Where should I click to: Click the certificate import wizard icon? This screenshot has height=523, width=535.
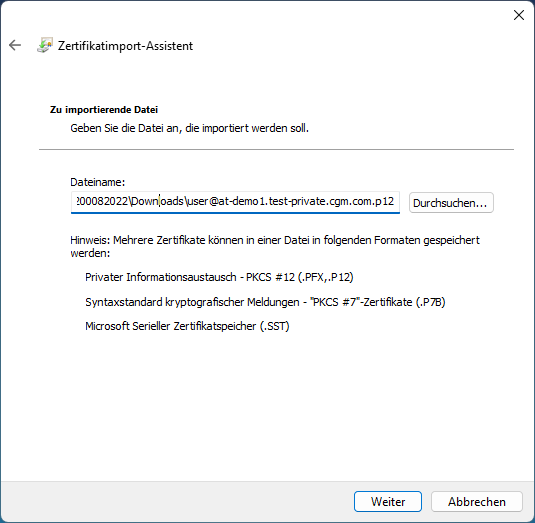point(45,45)
